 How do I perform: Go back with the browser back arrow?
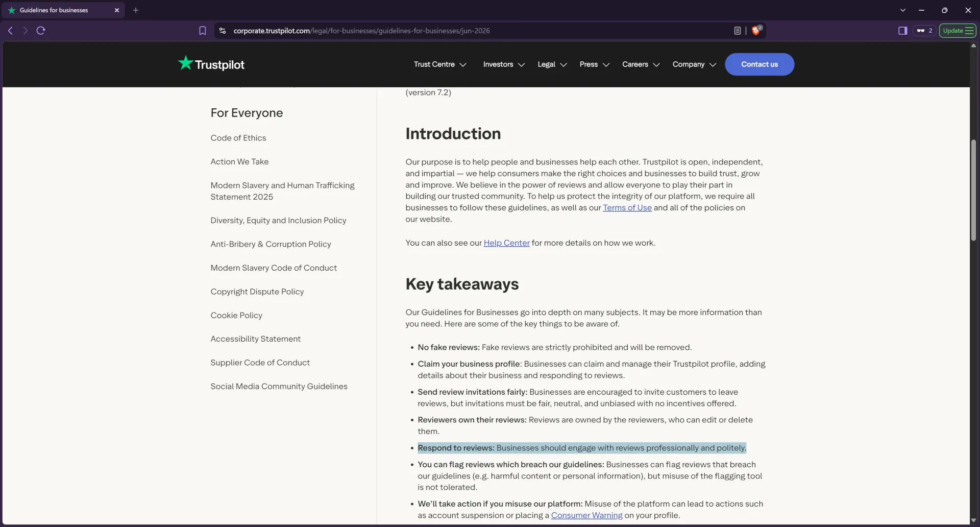[x=10, y=31]
